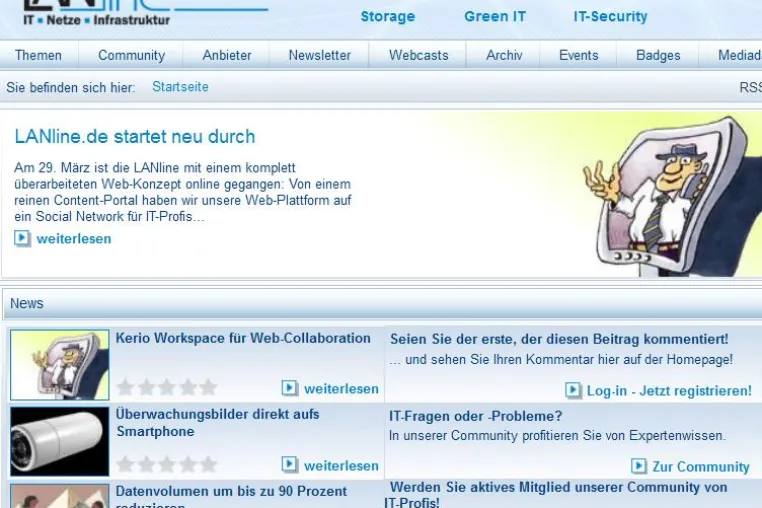Viewport: 762px width, 508px height.
Task: Click the LANline logo
Action: pyautogui.click(x=145, y=13)
